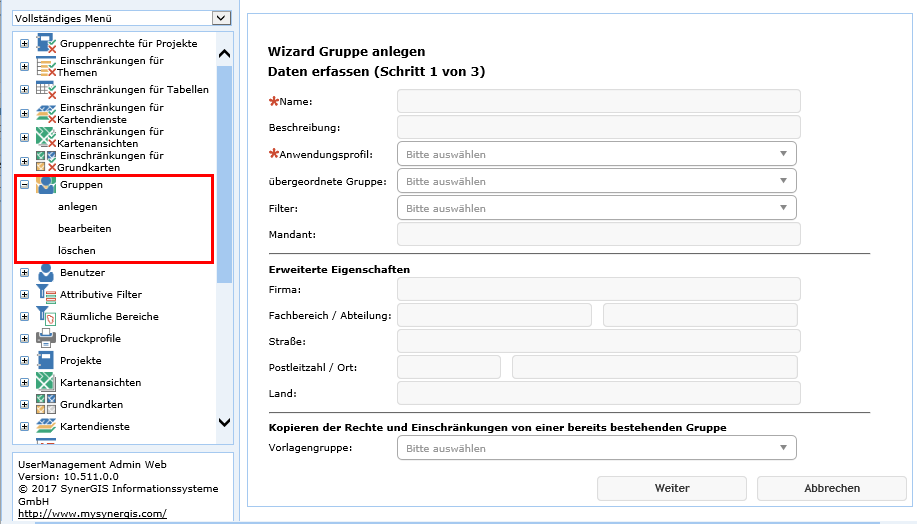The image size is (917, 524).
Task: Open the Vorlagengruppe dropdown
Action: coord(597,448)
